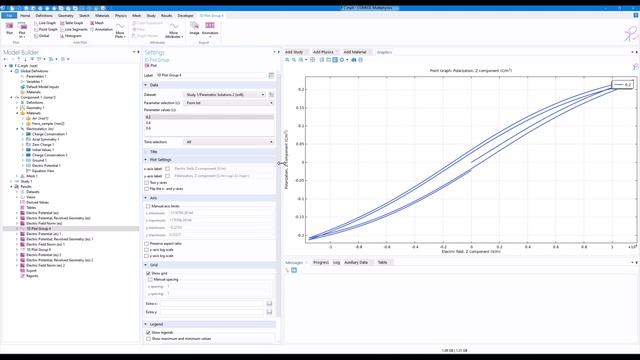Click the Label input field
This screenshot has height=360, width=640.
click(x=212, y=75)
